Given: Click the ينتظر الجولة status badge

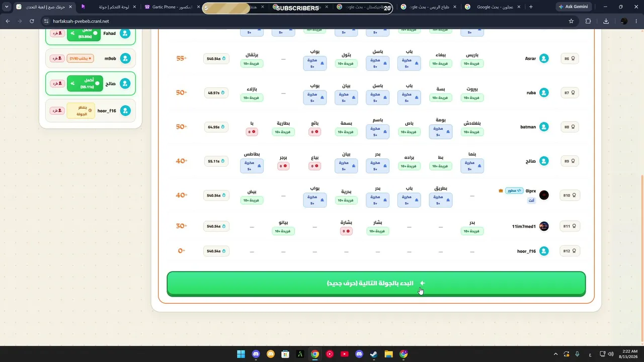Looking at the screenshot, I should point(80,111).
